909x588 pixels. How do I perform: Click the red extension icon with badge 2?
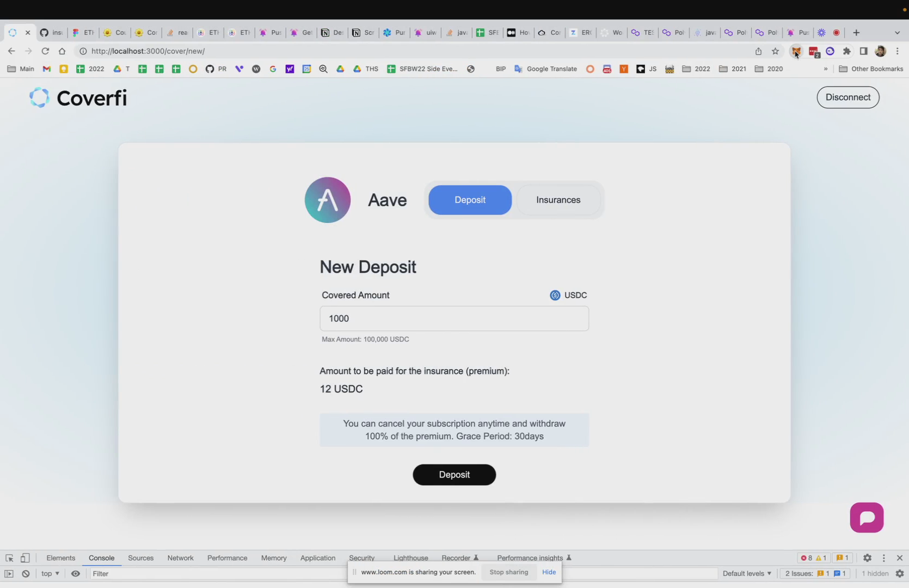[x=814, y=52]
